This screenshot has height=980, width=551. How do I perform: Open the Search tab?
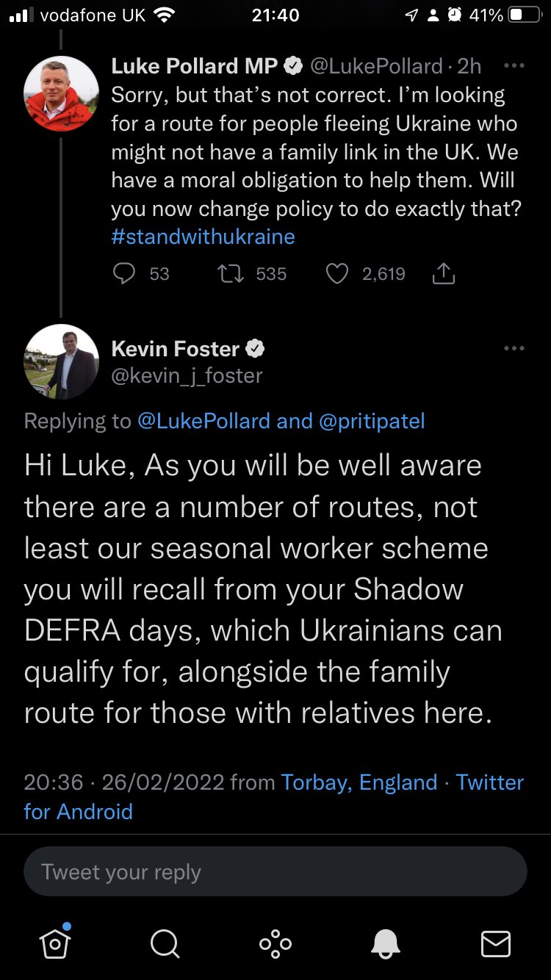point(165,943)
